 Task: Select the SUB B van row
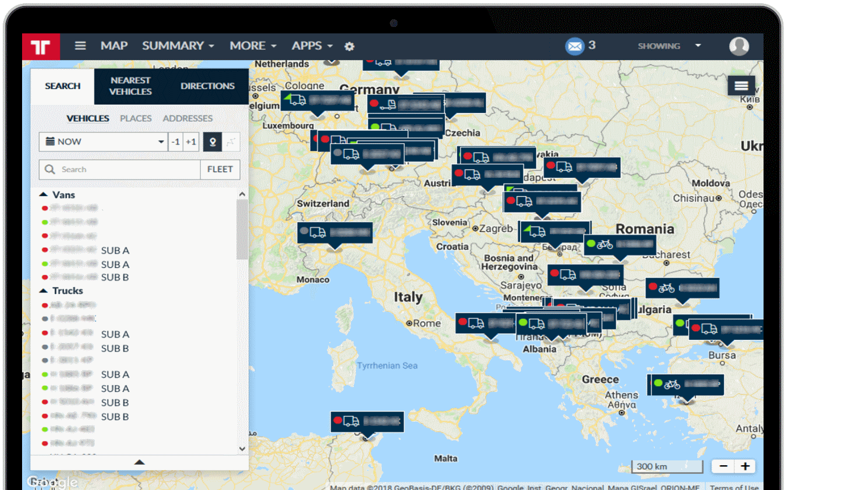(86, 277)
